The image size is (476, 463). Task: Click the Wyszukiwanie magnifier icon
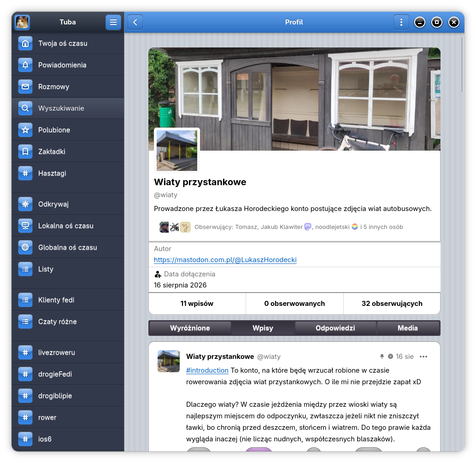[25, 108]
